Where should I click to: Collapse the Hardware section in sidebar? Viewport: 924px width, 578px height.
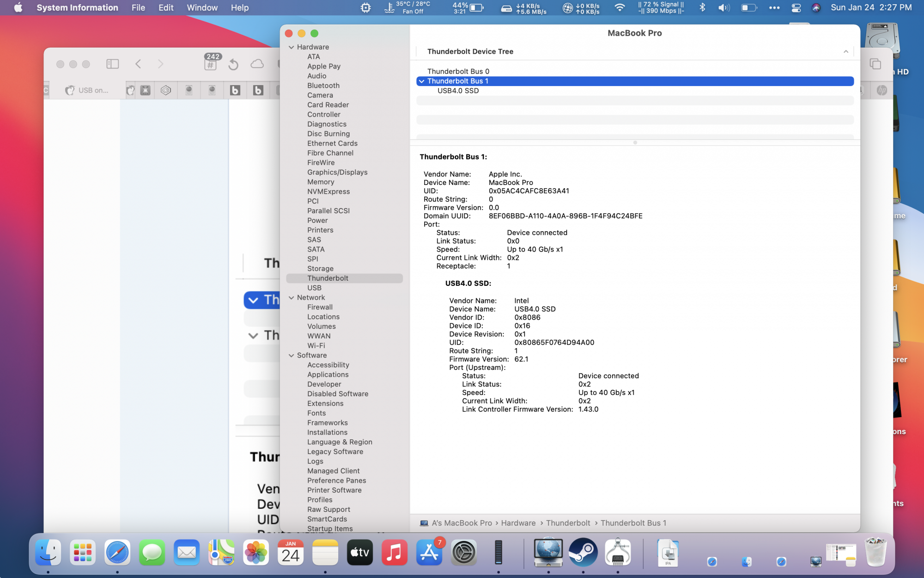[292, 47]
